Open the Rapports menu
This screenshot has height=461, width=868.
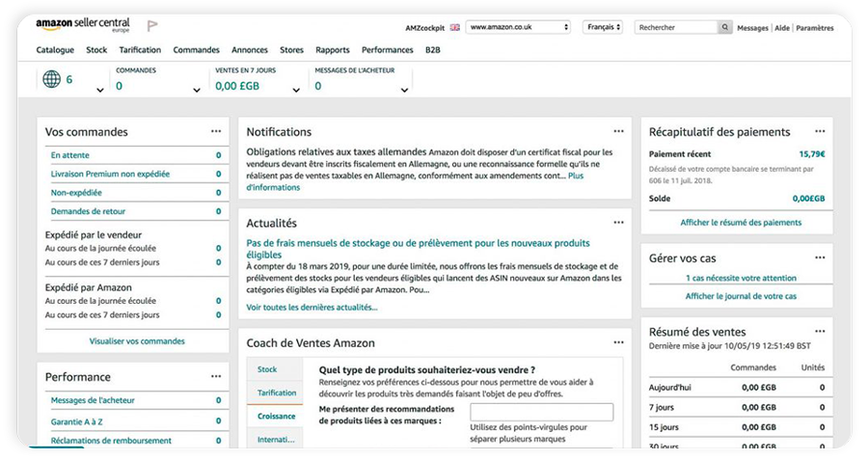pyautogui.click(x=333, y=50)
